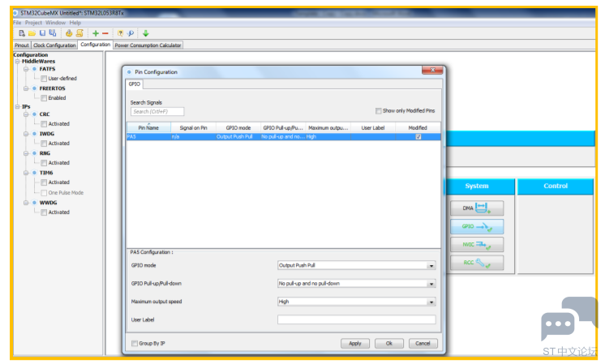Open the Maximum output speed dropdown

[431, 302]
